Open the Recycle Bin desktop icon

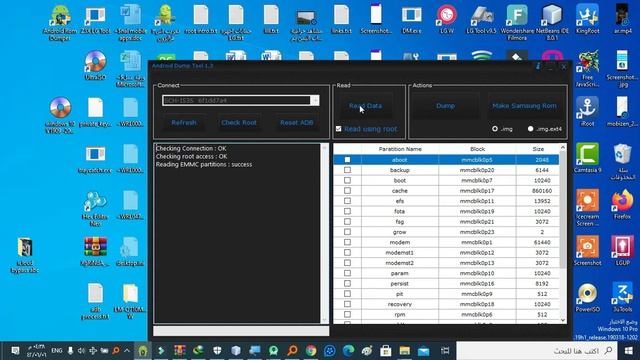622,162
